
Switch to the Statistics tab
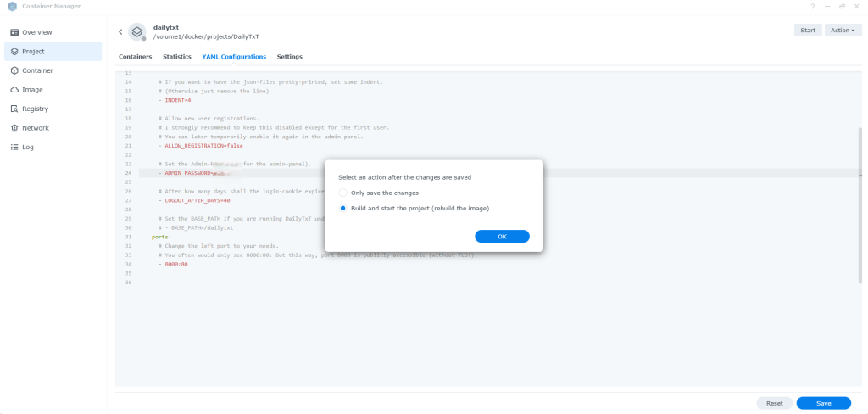[x=176, y=57]
